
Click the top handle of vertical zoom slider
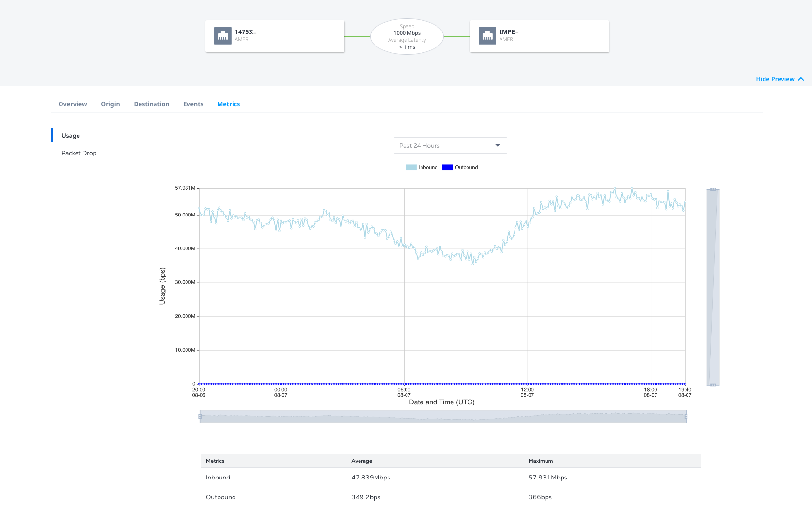pyautogui.click(x=713, y=189)
